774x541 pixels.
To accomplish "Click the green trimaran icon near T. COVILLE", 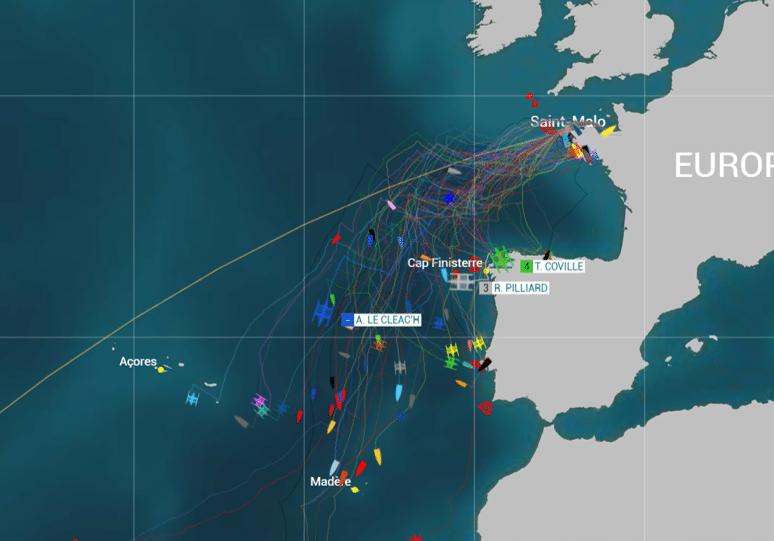I will [x=501, y=260].
